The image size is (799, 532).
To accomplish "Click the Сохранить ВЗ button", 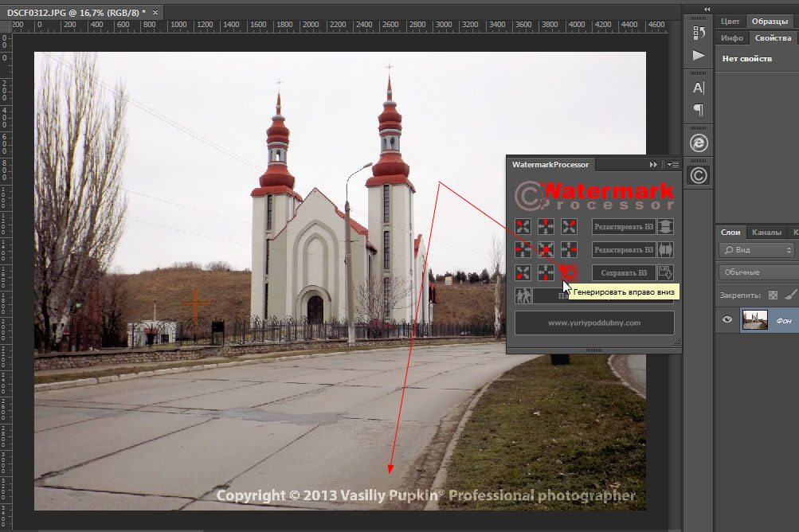I will [x=624, y=272].
